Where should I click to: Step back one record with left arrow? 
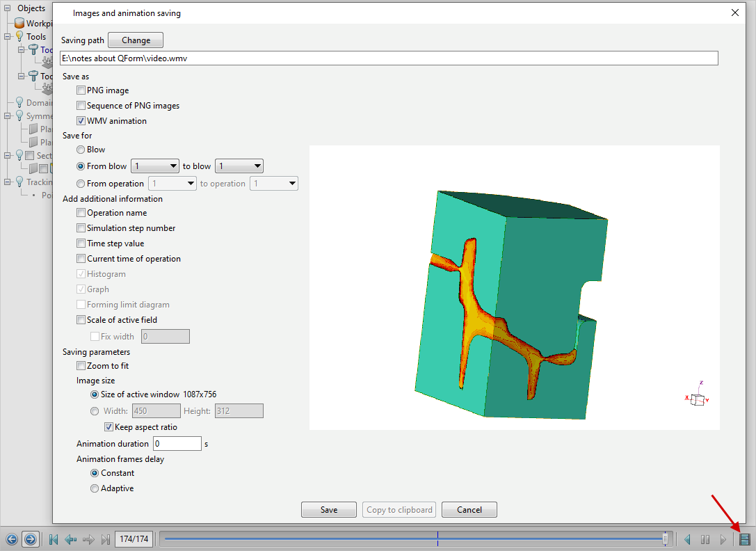click(70, 539)
